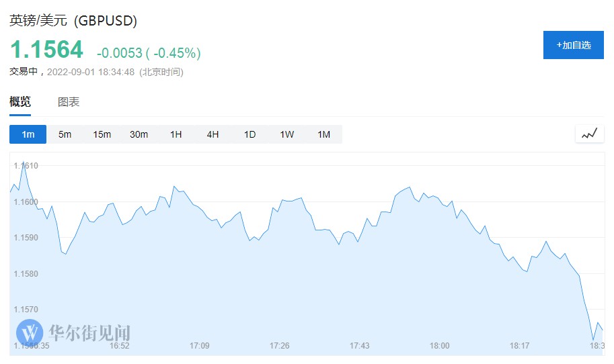Show the 1D daily chart
614x364 pixels.
250,134
